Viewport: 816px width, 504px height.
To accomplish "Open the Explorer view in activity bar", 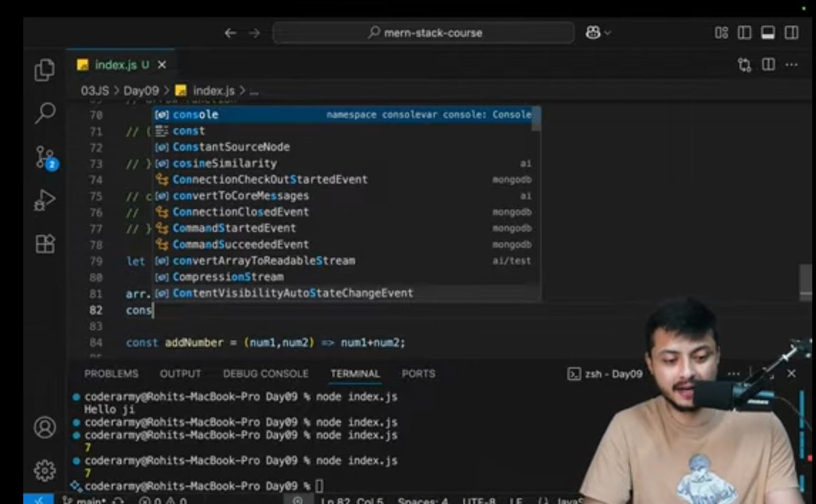I will [44, 69].
